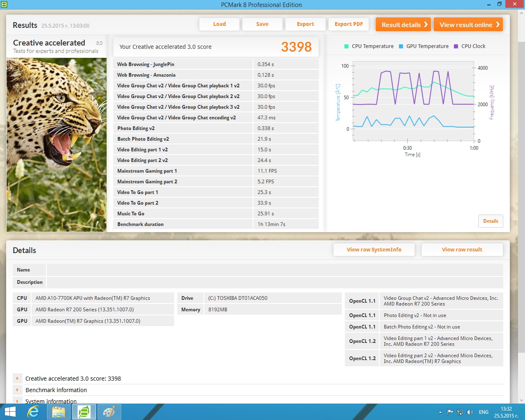Screen dimensions: 525x420
Task: Open the volume speaker tray icon
Action: tap(470, 412)
